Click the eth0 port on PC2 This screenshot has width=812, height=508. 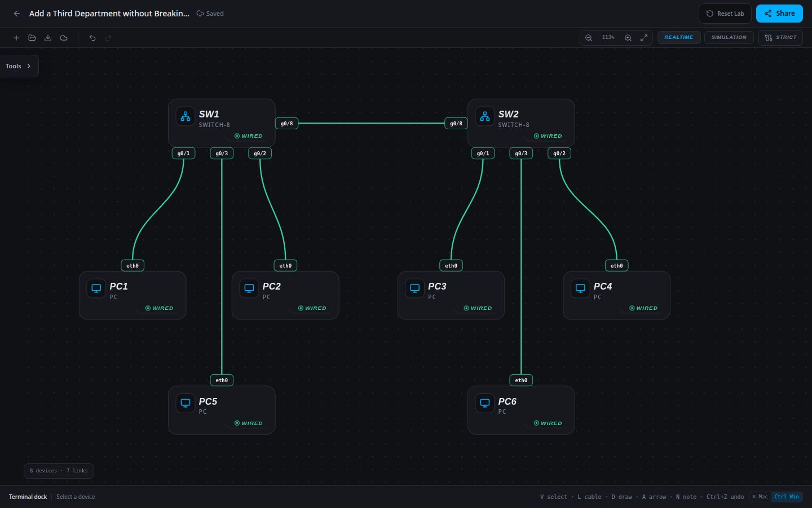[286, 266]
